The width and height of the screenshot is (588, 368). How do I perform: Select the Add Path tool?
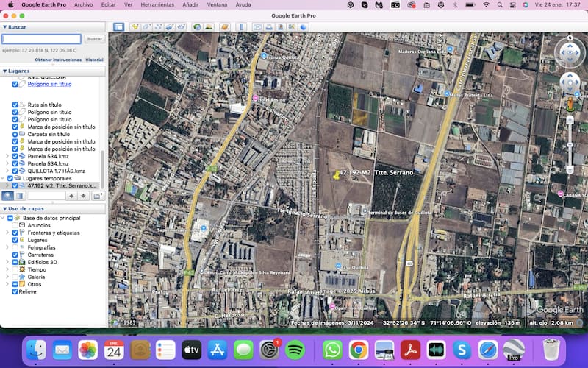158,27
